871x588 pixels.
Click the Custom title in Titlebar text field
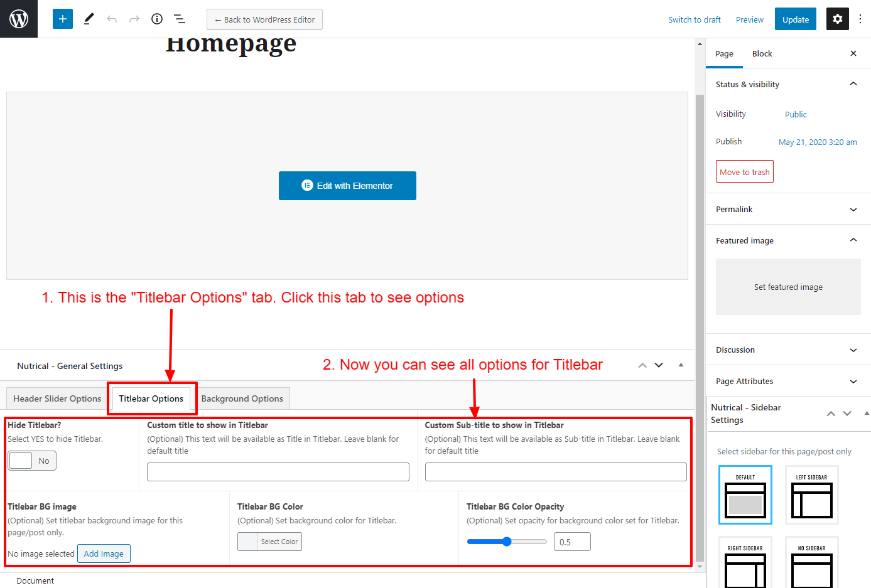278,472
